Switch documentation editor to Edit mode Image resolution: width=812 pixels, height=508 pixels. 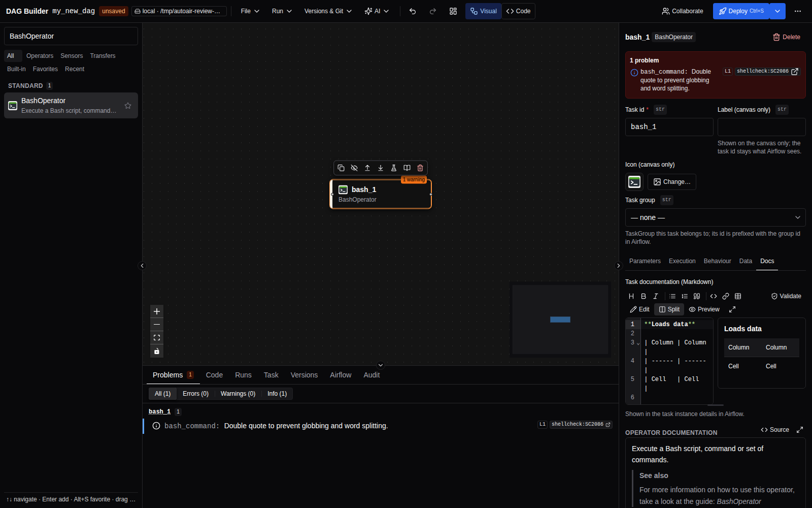639,309
